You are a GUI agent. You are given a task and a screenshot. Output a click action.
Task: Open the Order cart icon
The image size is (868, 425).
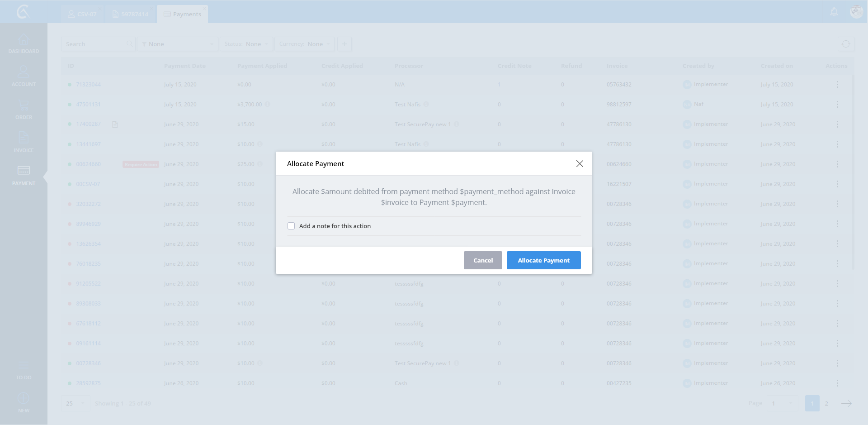point(24,106)
